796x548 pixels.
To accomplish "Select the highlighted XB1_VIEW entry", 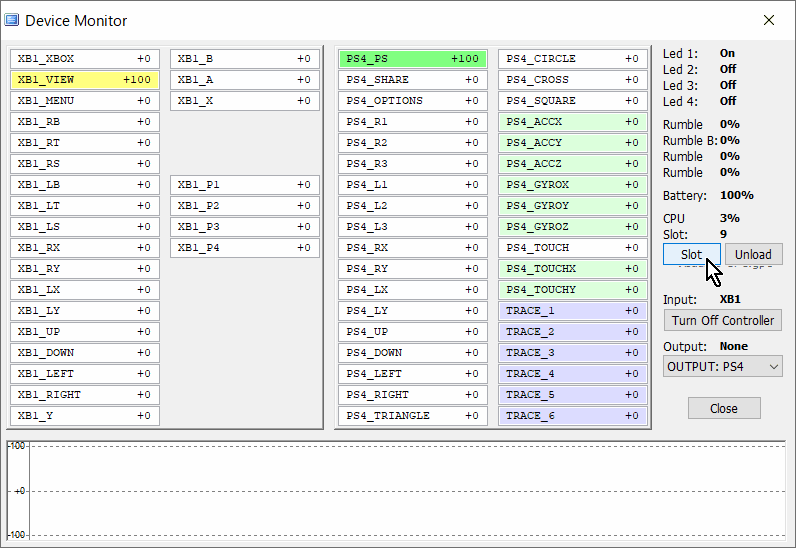I will tap(85, 80).
